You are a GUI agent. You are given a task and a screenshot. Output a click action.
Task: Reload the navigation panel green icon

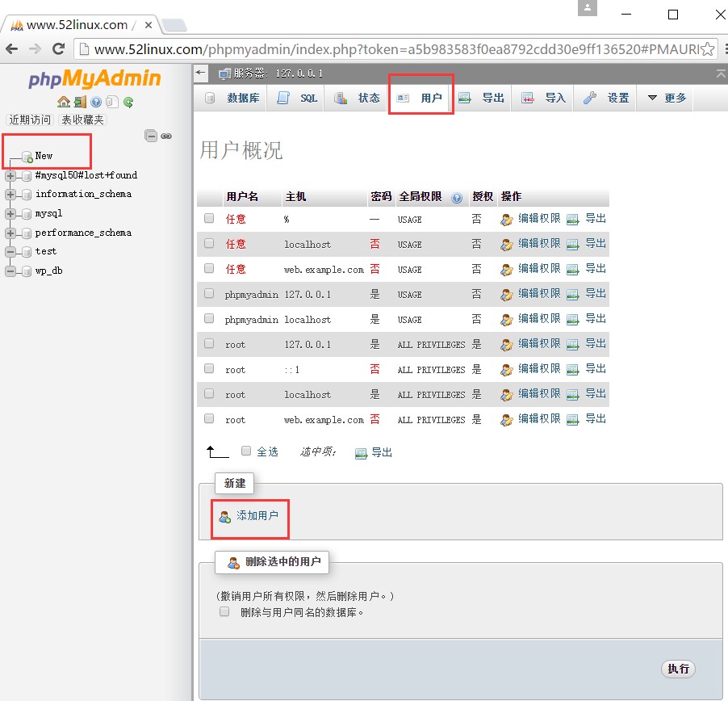pos(128,102)
